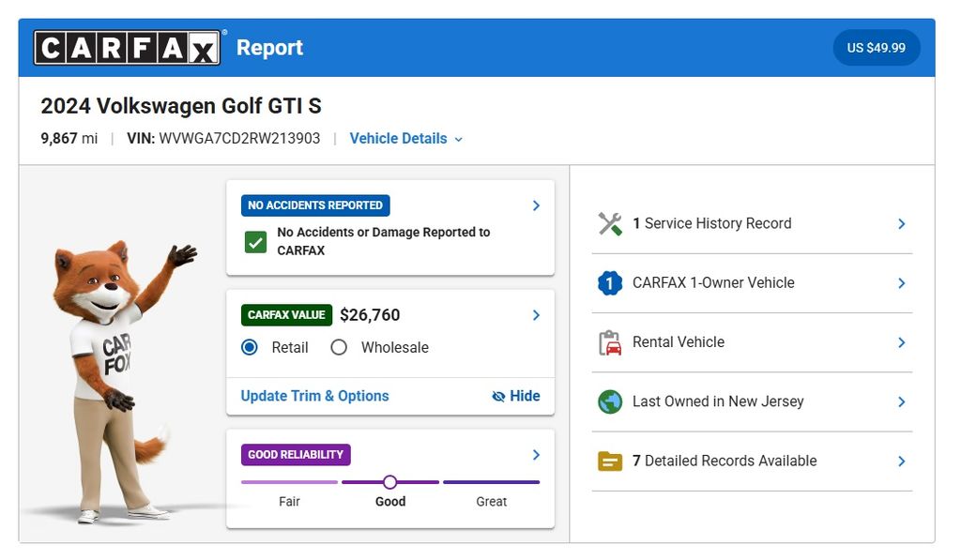The height and width of the screenshot is (560, 961).
Task: Open Rental Vehicle text
Action: pyautogui.click(x=679, y=342)
